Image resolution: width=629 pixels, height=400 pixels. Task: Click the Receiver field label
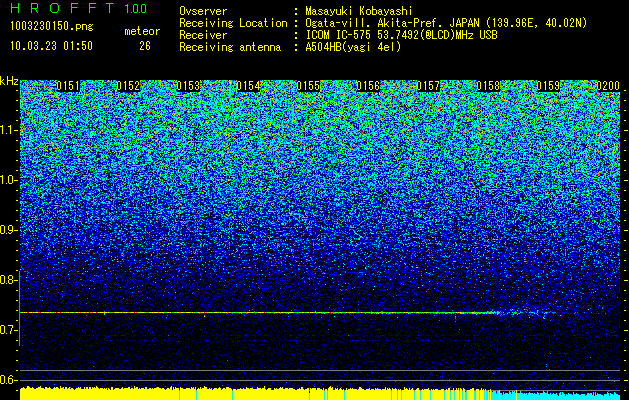(x=203, y=35)
